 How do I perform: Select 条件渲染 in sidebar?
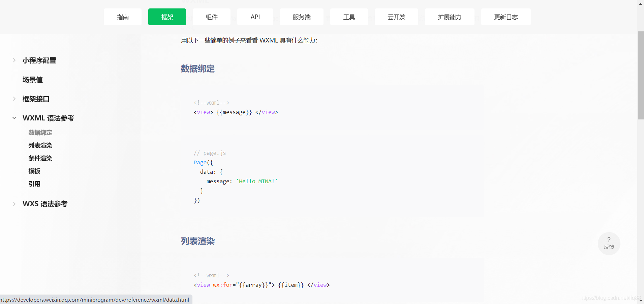pyautogui.click(x=40, y=158)
